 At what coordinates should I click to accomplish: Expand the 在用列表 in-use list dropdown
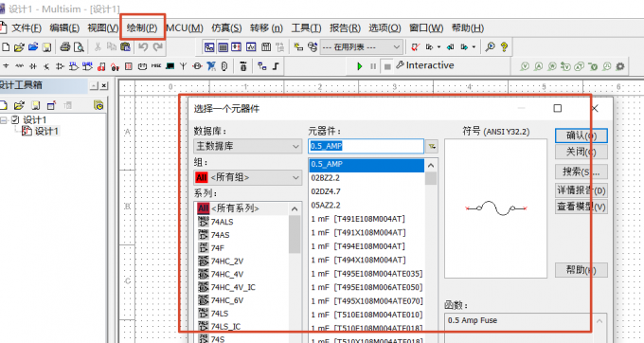point(361,47)
